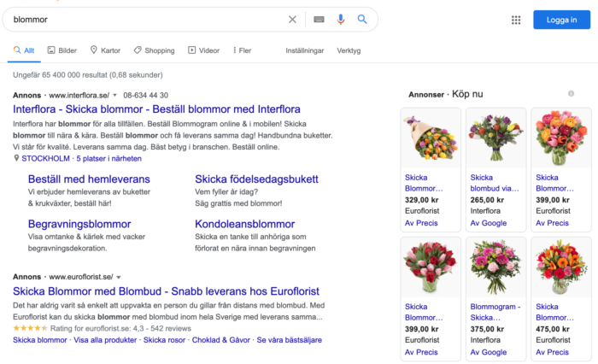The height and width of the screenshot is (364, 598).
Task: Open Verktyg options
Action: [349, 50]
